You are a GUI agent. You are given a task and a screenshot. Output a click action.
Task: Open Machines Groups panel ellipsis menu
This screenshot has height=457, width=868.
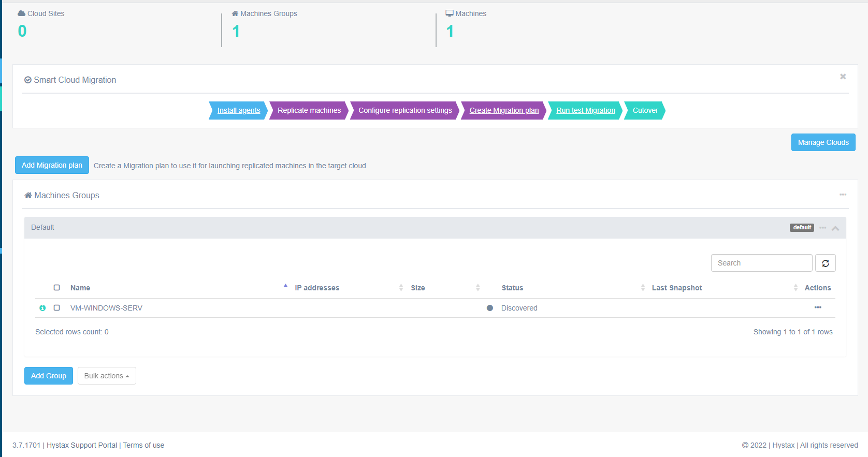(x=843, y=195)
